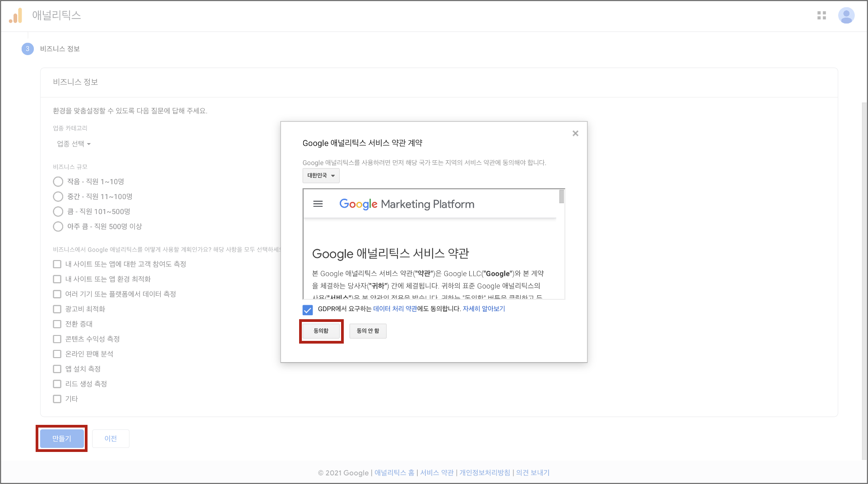This screenshot has width=868, height=484.
Task: Click the '이전' previous button
Action: pos(111,438)
